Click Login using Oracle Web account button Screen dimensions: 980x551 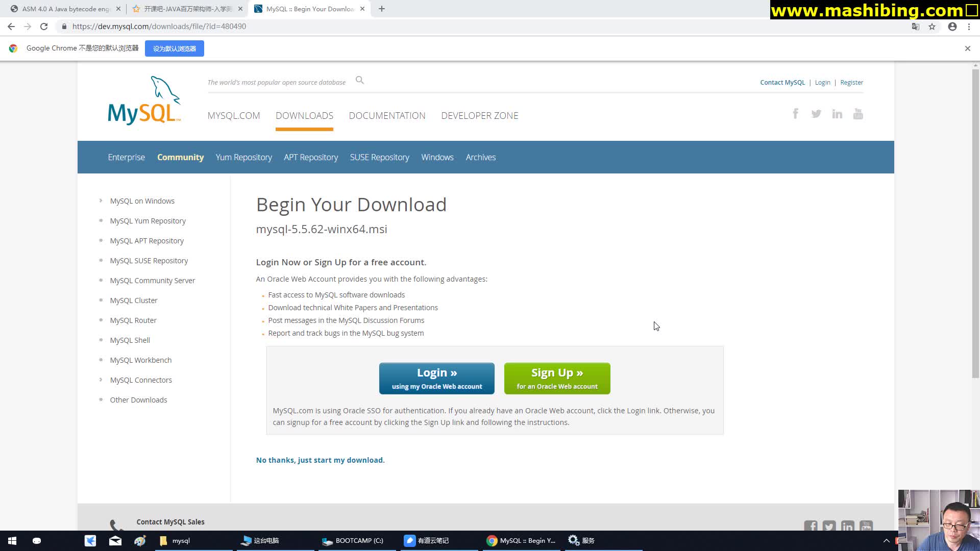(437, 378)
